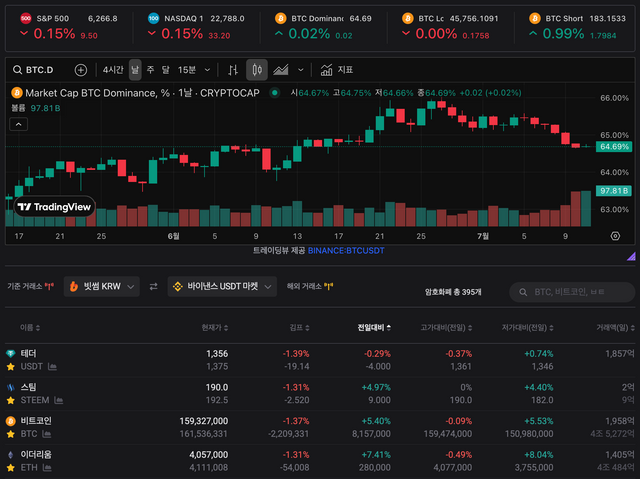Click the volume tag 97.81B
This screenshot has height=479, width=640.
[614, 191]
